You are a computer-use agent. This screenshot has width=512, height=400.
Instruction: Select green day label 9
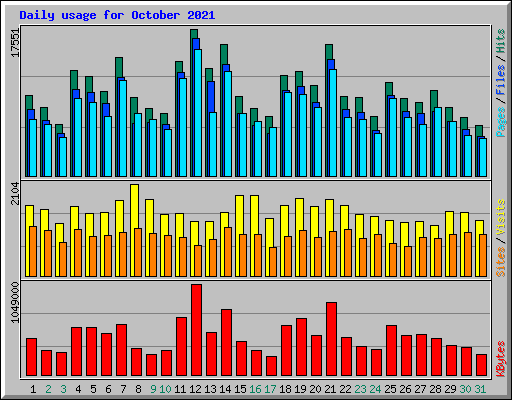pos(153,389)
